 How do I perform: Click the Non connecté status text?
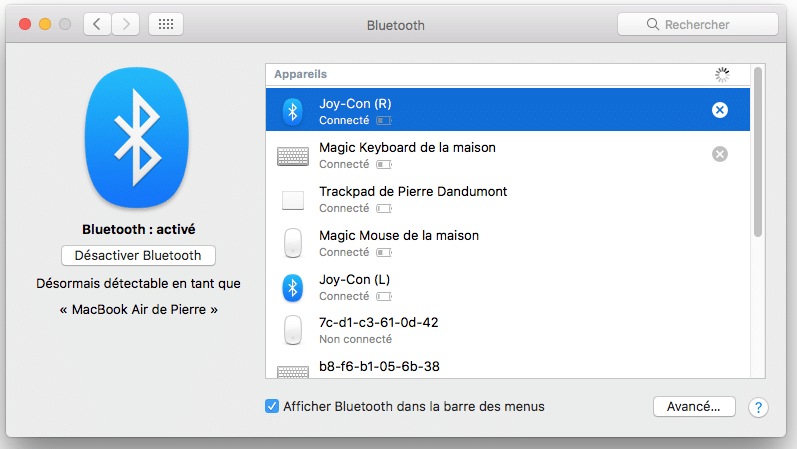tap(355, 339)
